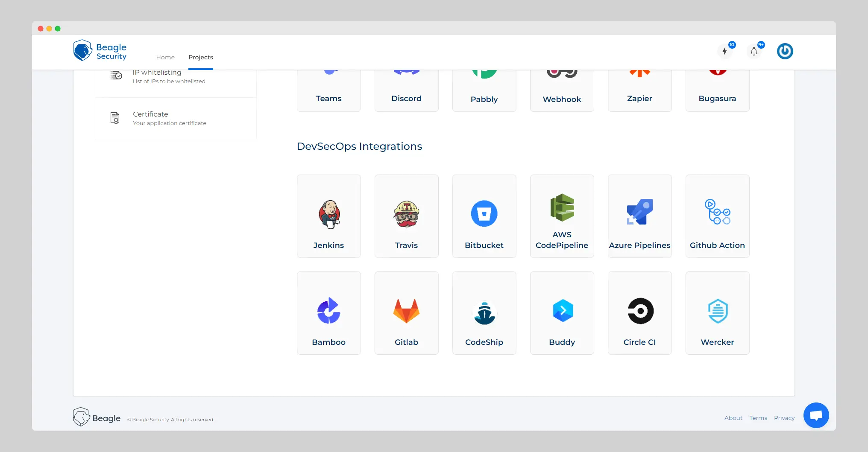Click the macOS green fullscreen button
The width and height of the screenshot is (868, 452).
click(58, 29)
